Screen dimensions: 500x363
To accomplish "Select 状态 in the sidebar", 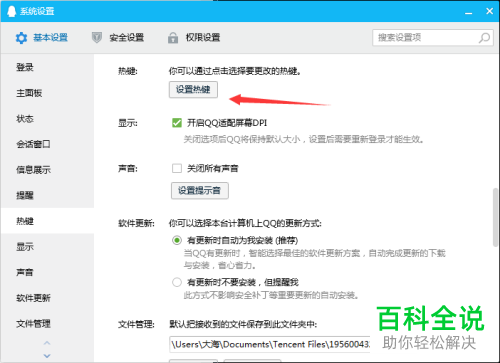I will [47, 119].
